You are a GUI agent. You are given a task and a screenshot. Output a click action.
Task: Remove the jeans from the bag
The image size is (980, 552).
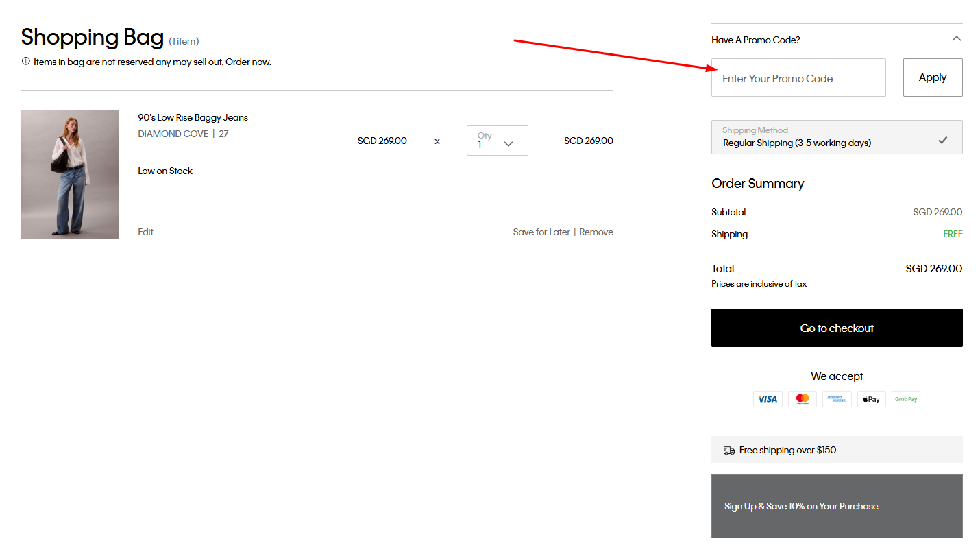[x=596, y=232]
